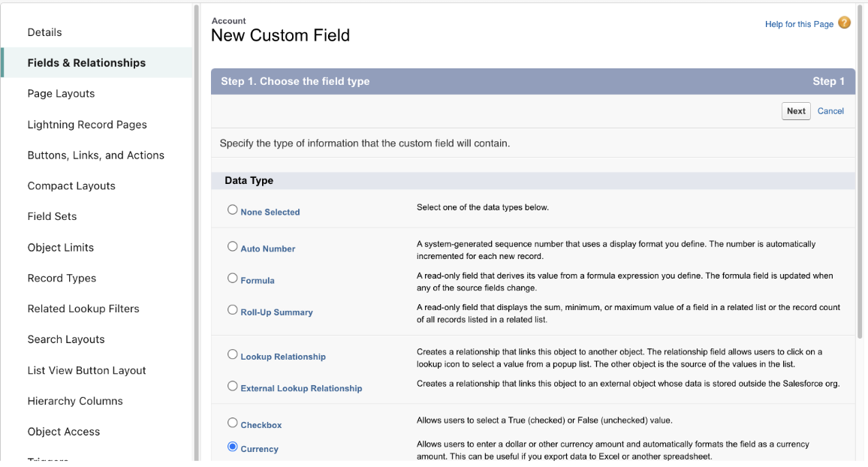Go to Related Lookup Filters

[83, 309]
